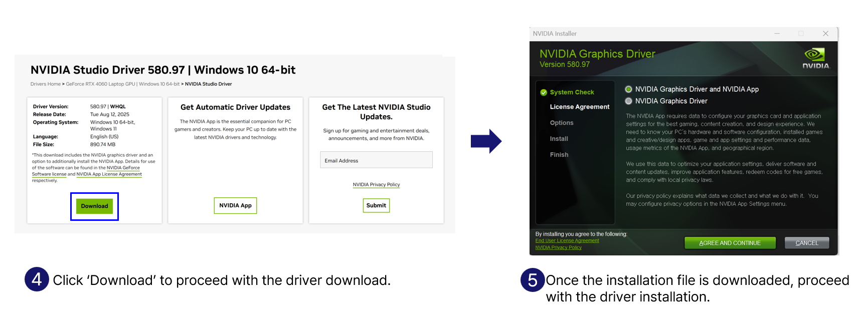Select License Agreement step in installer sidebar
This screenshot has height=320, width=868.
click(x=579, y=107)
